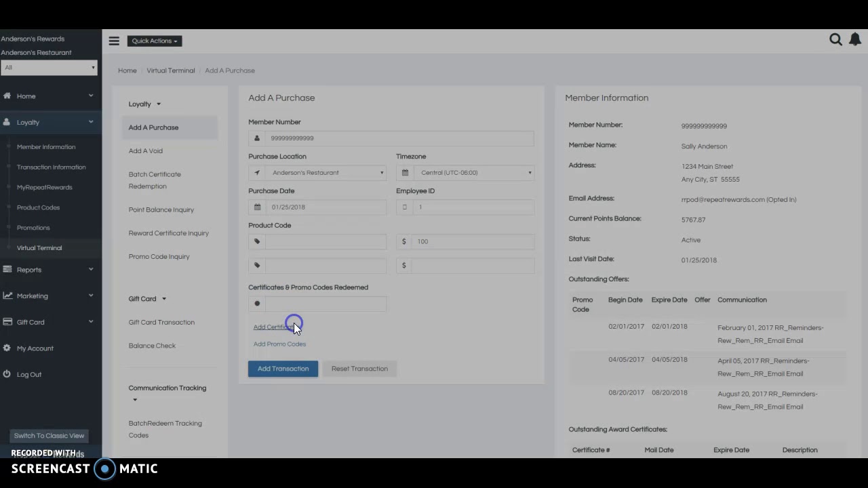868x488 pixels.
Task: Expand the Reports chevron in sidebar
Action: click(x=91, y=269)
